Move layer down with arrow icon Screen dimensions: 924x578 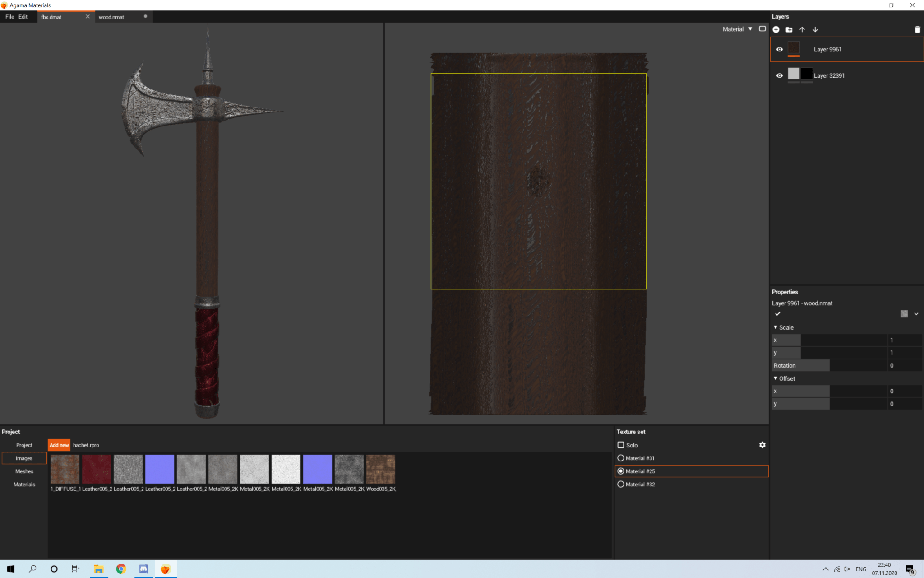click(x=815, y=29)
